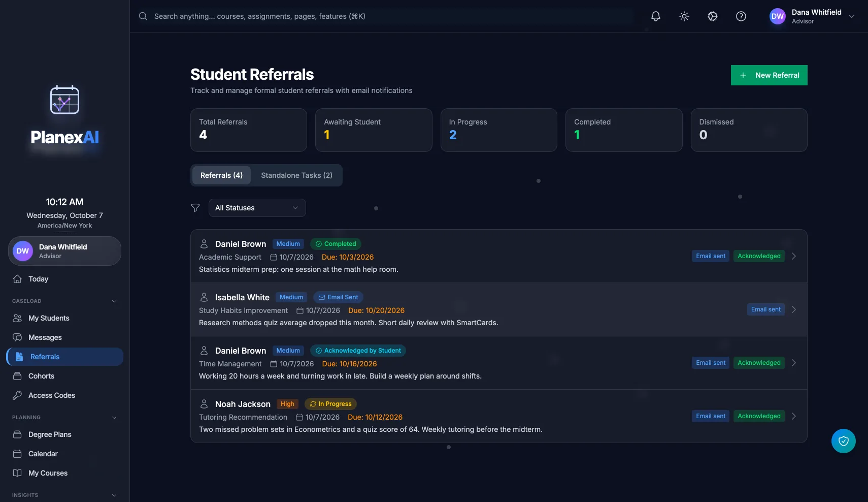Screen dimensions: 868x502
Task: Click Acknowledged badge on Academic Support row
Action: coord(759,256)
